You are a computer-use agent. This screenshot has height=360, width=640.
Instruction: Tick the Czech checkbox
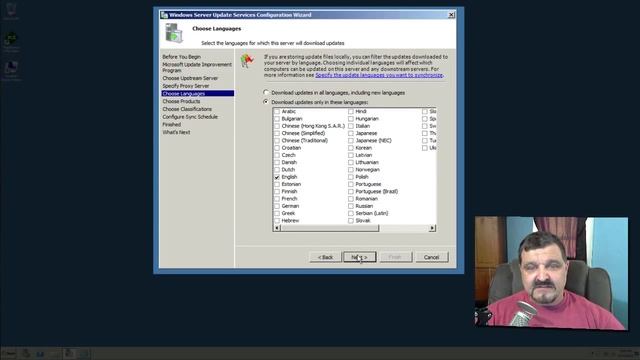277,155
